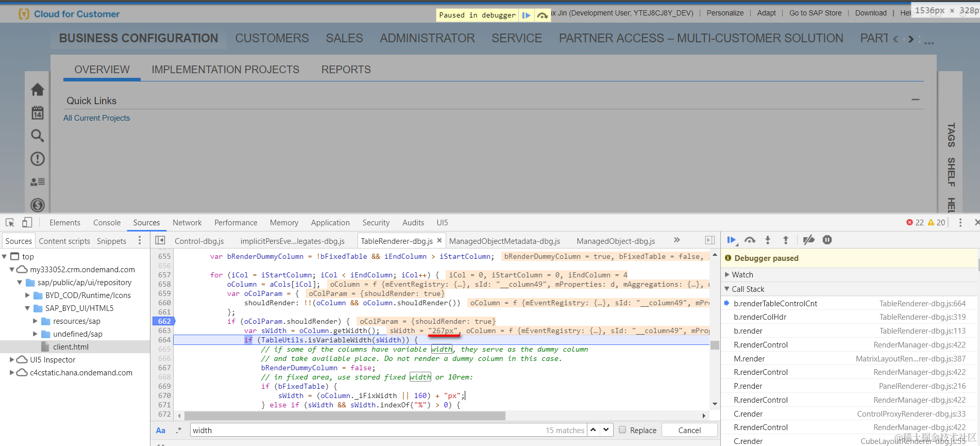Viewport: 980px width, 446px height.
Task: Select b.renderColHdr call stack frame
Action: (849, 317)
